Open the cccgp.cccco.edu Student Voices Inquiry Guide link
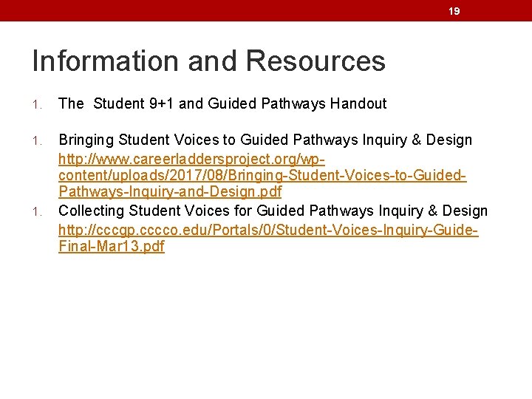This screenshot has width=532, height=399. click(268, 238)
